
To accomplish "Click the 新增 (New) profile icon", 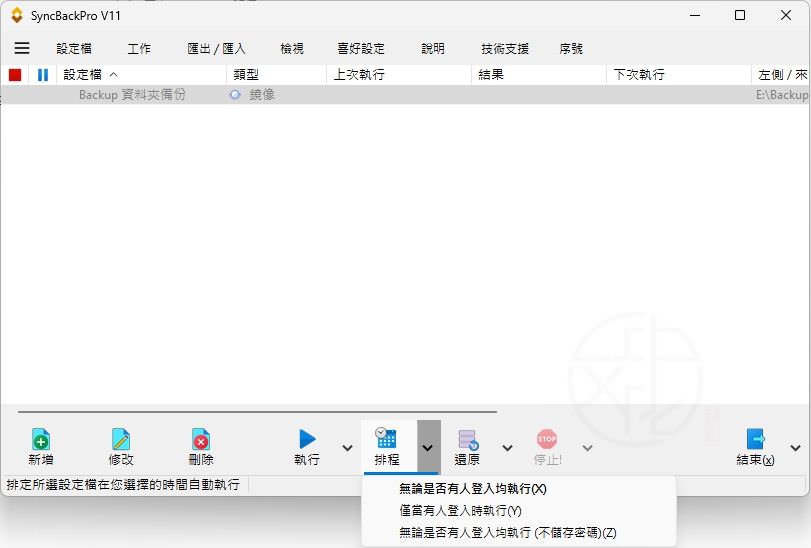I will [40, 440].
